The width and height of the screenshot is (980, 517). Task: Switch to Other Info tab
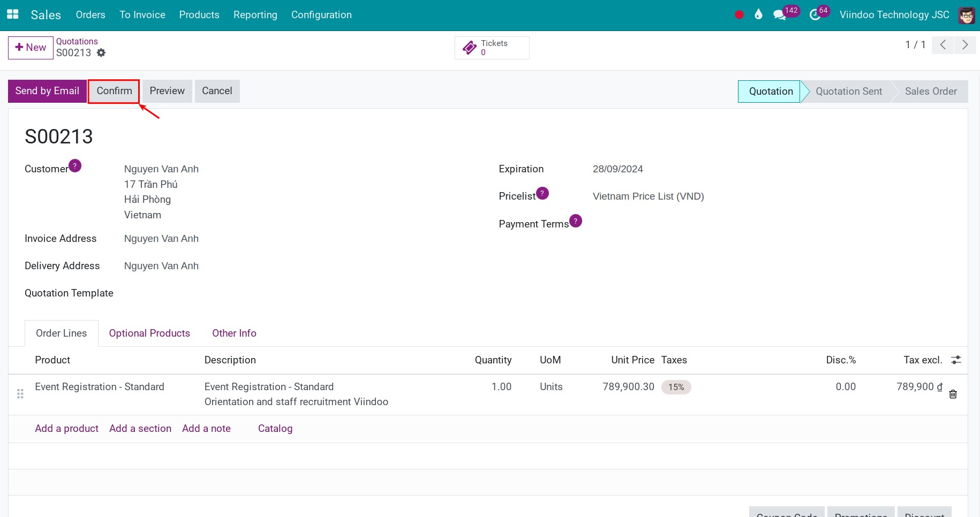tap(234, 333)
